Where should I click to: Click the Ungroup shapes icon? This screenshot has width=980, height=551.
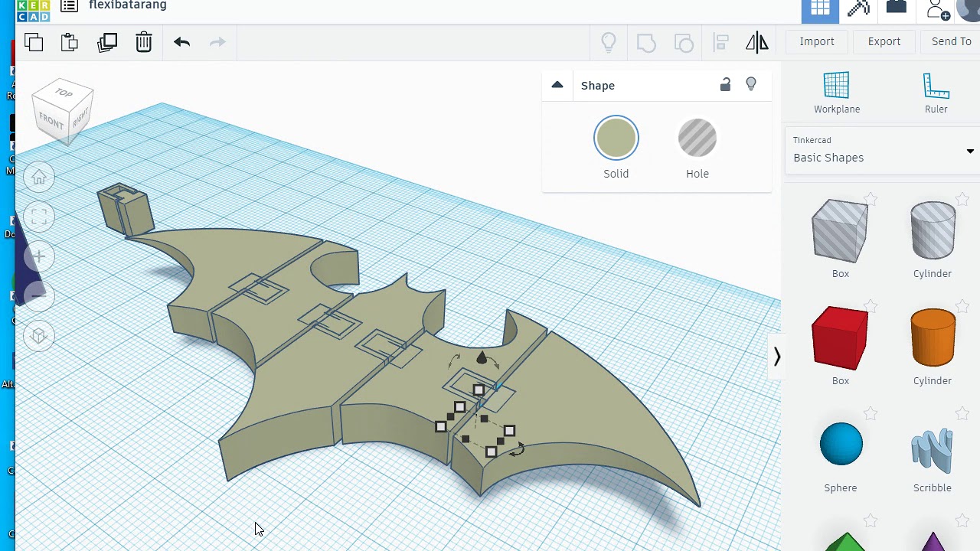pyautogui.click(x=683, y=42)
